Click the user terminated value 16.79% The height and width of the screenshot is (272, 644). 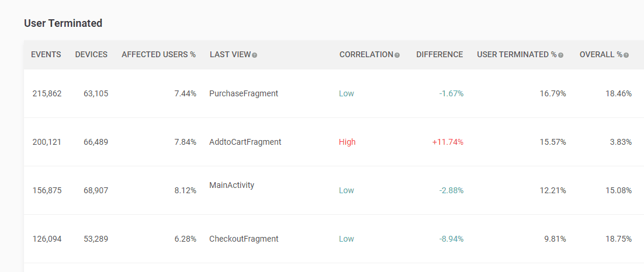553,93
